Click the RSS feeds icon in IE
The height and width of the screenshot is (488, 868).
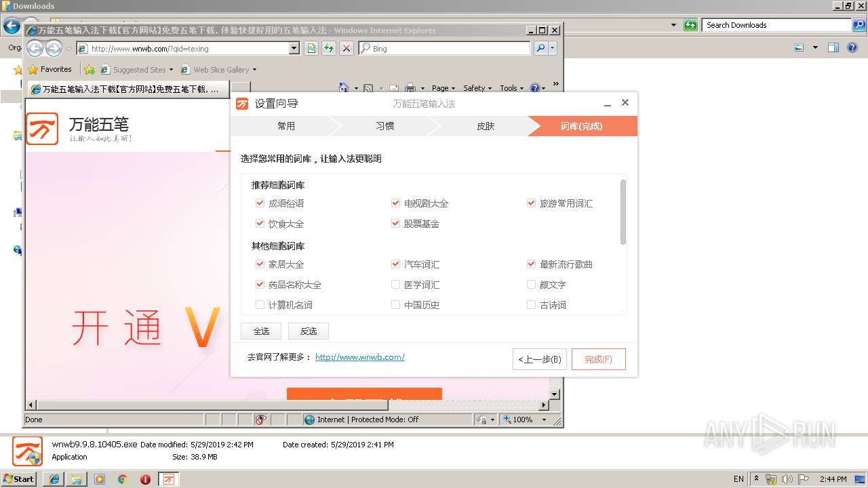click(368, 88)
